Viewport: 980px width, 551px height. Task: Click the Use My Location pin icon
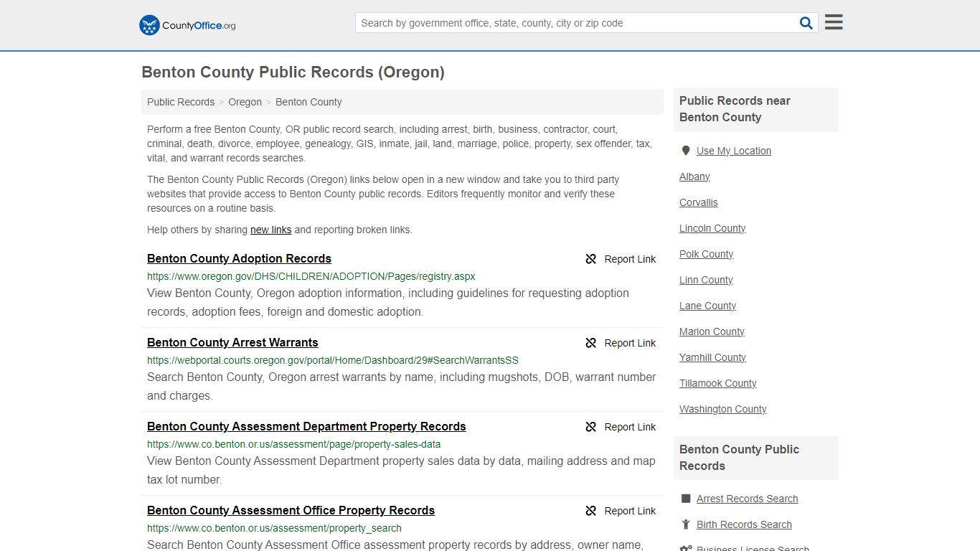coord(685,151)
